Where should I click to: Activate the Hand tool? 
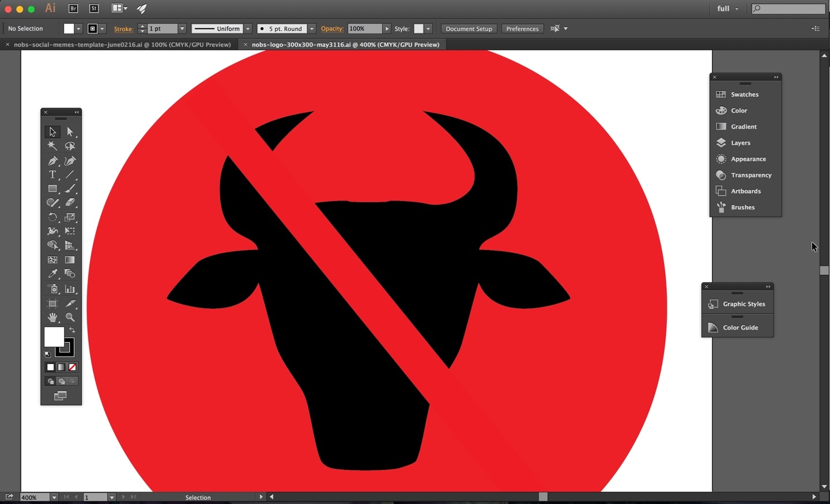[x=52, y=317]
